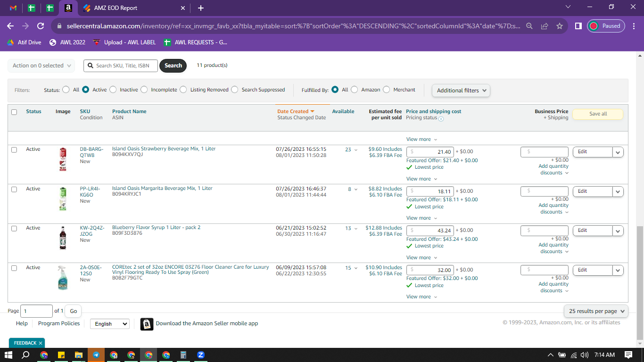Open the AWL 2022 bookmark
This screenshot has width=644, height=362.
(x=67, y=42)
